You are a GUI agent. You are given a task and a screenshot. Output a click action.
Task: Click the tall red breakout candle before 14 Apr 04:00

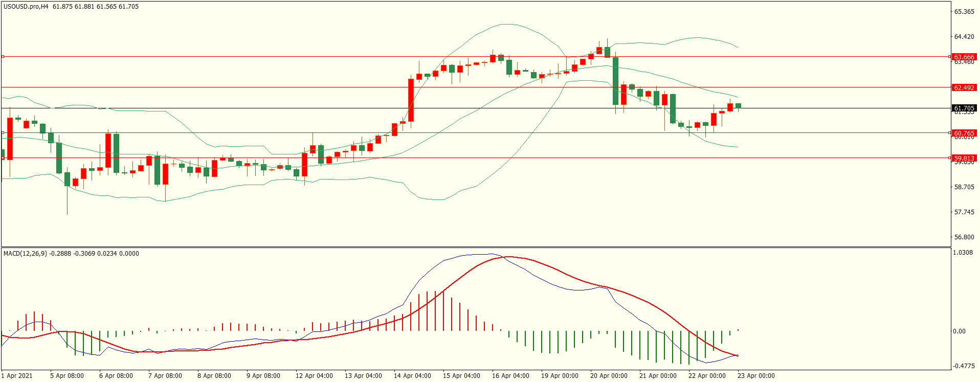tap(411, 100)
